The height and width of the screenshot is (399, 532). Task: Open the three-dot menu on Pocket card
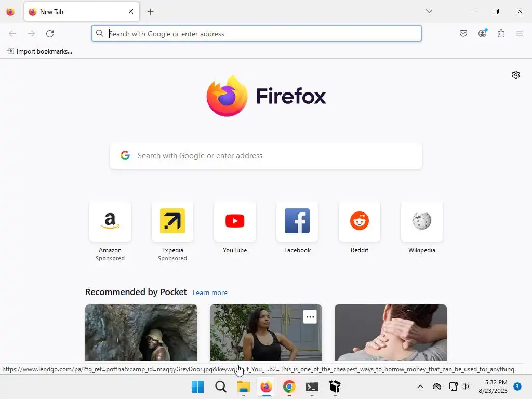tap(310, 317)
